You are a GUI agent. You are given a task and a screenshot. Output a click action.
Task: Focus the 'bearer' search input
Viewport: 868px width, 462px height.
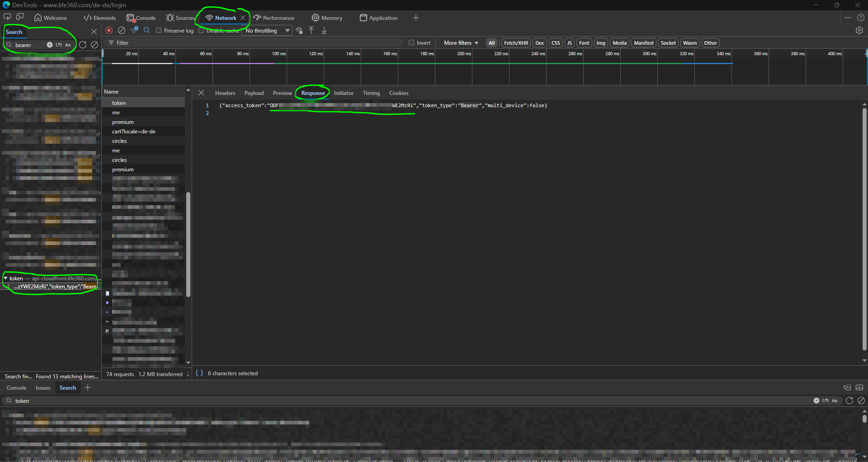[29, 45]
